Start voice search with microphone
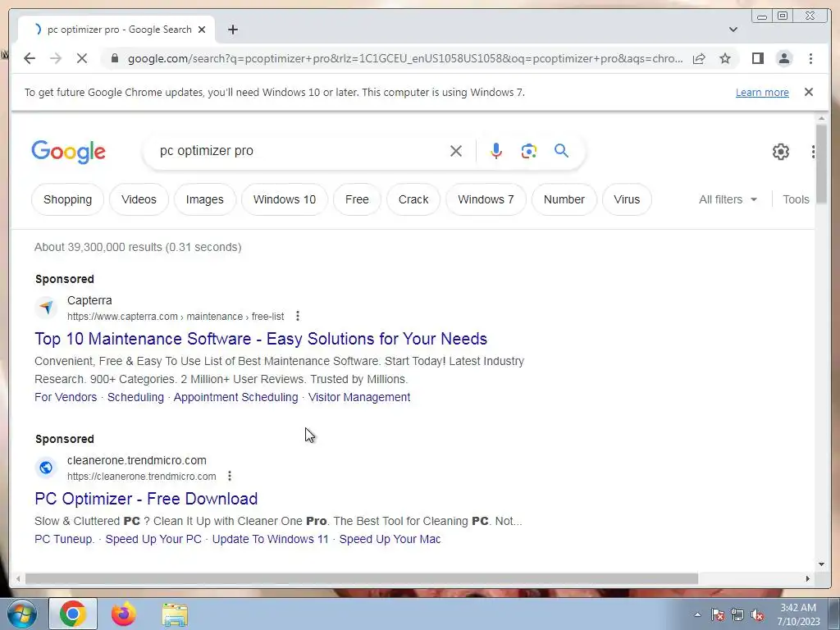 [496, 151]
